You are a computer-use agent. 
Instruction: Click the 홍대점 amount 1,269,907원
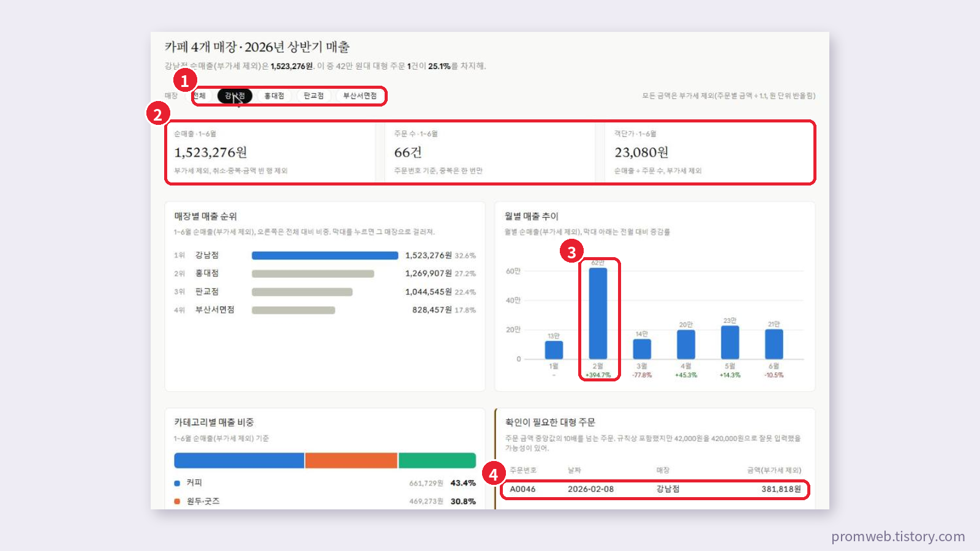tap(429, 274)
